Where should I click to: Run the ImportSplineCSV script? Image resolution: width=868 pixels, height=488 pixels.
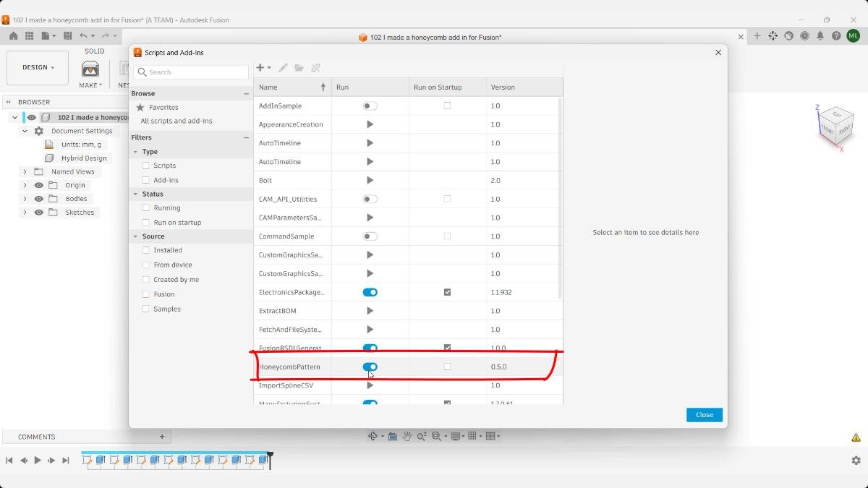click(370, 385)
